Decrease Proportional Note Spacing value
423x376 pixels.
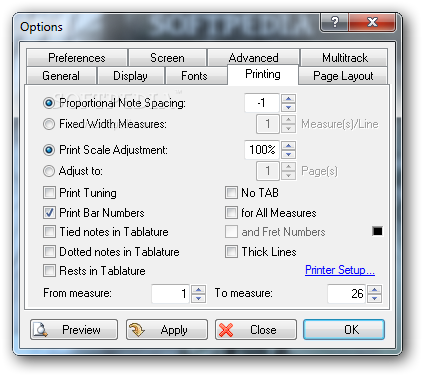(288, 107)
